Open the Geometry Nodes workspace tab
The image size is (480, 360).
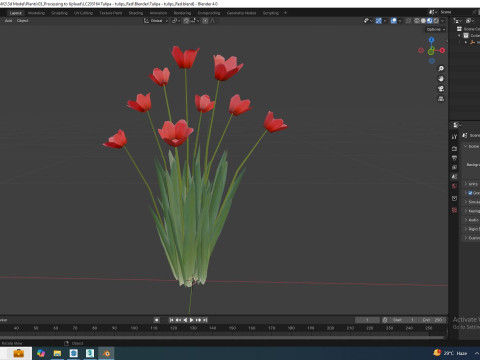click(241, 13)
